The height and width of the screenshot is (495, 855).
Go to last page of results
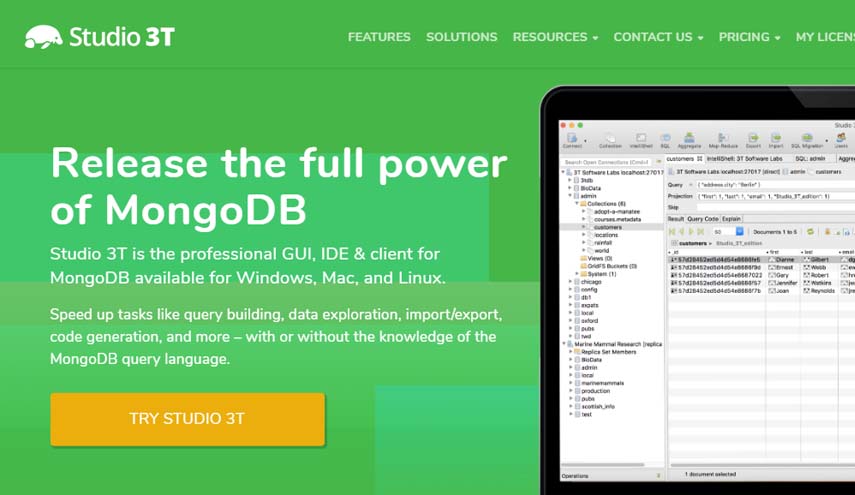pyautogui.click(x=701, y=232)
